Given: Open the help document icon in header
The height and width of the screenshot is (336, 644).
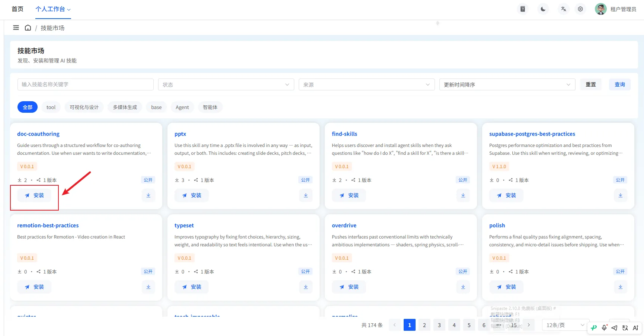Looking at the screenshot, I should pos(523,9).
